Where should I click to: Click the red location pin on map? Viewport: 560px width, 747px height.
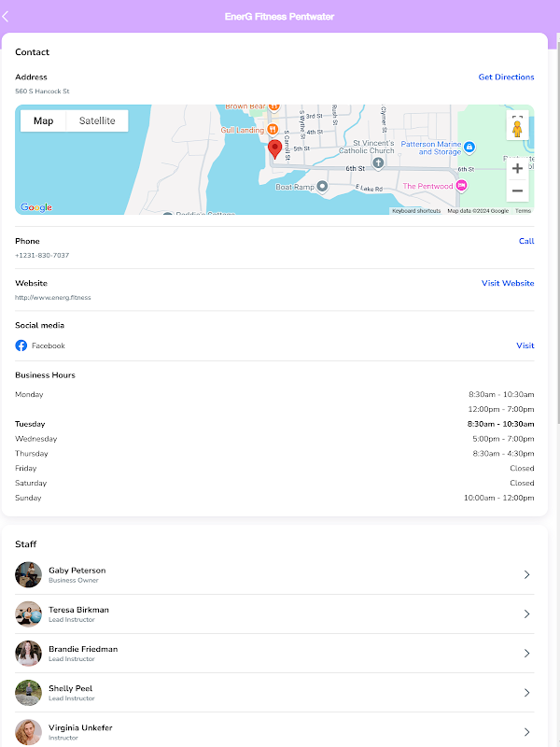[274, 149]
